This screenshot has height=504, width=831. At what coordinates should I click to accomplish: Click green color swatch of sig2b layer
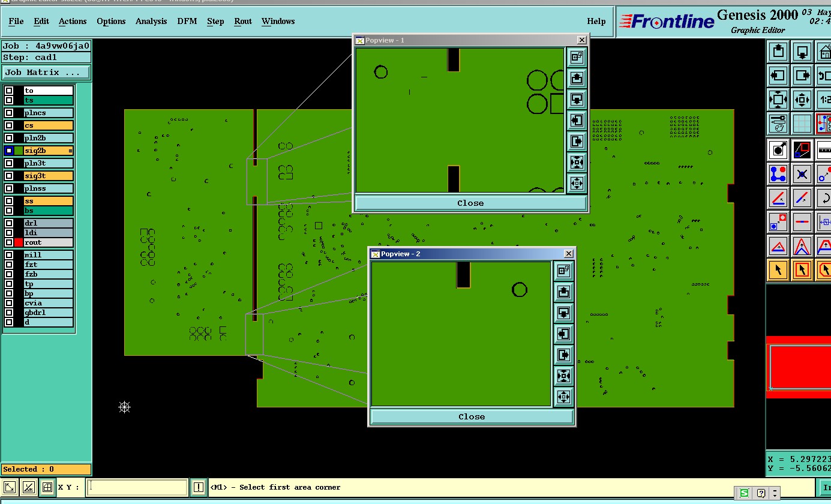[x=19, y=151]
